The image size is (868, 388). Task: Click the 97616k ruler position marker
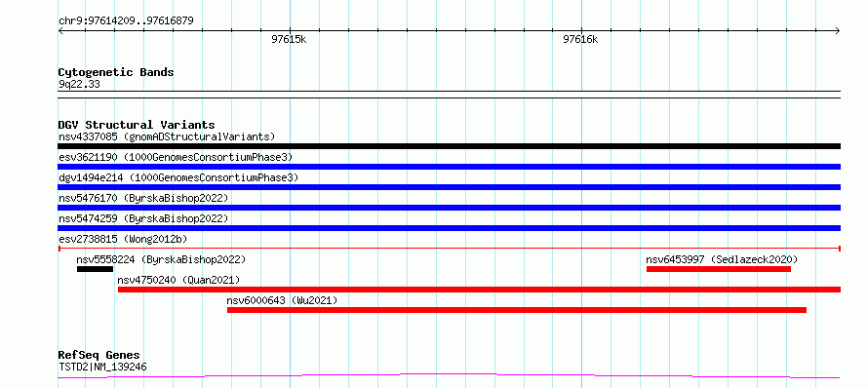(x=580, y=39)
